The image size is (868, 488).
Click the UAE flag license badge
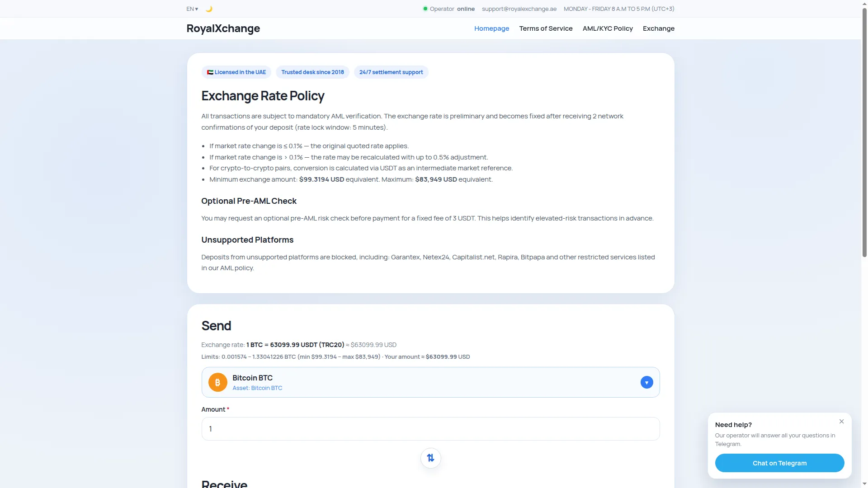click(x=236, y=72)
